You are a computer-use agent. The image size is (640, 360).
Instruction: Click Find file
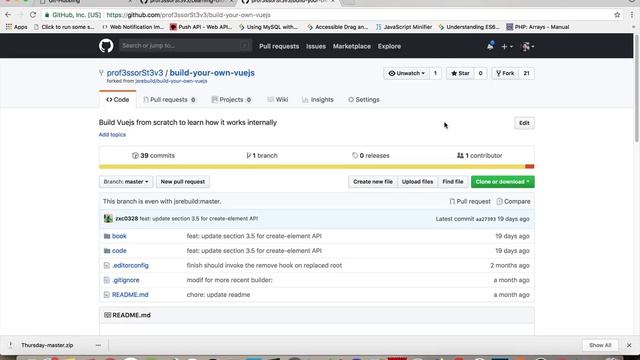tap(453, 182)
